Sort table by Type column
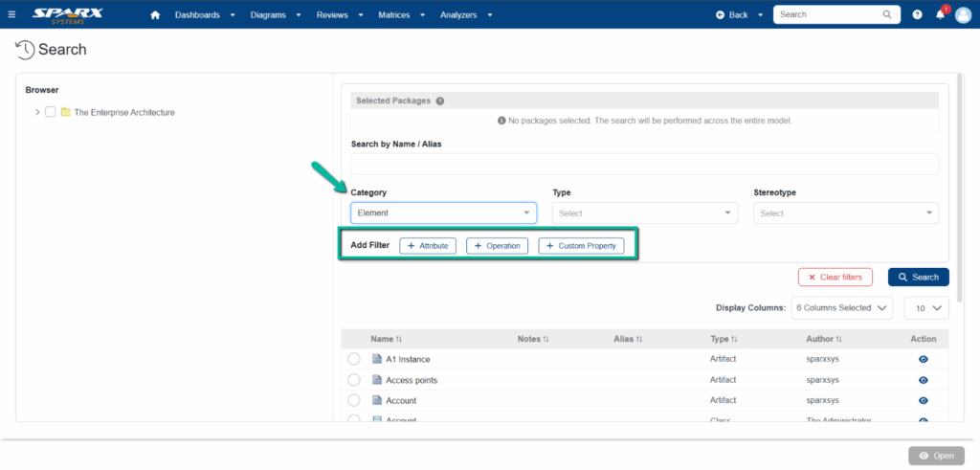 [724, 339]
